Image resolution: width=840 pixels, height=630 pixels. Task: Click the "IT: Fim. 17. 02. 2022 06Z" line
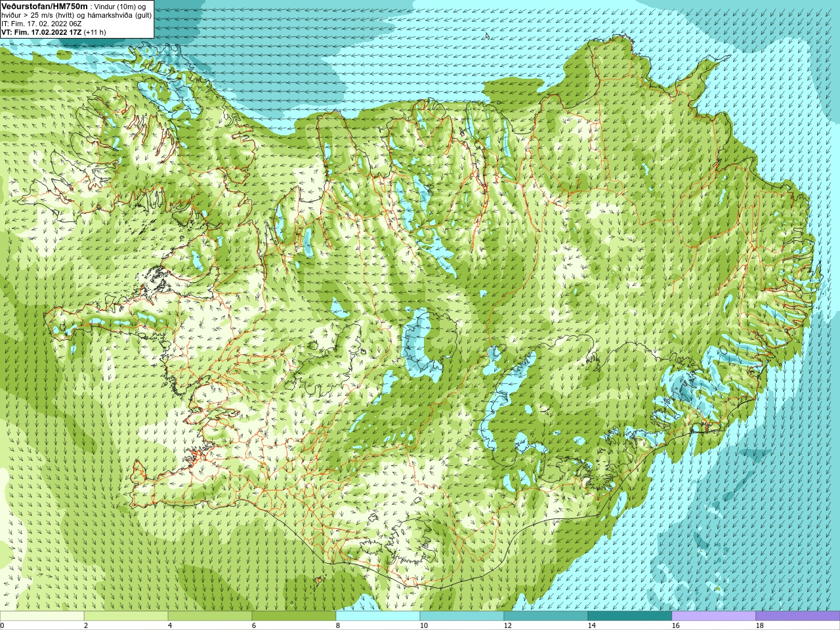click(x=41, y=23)
